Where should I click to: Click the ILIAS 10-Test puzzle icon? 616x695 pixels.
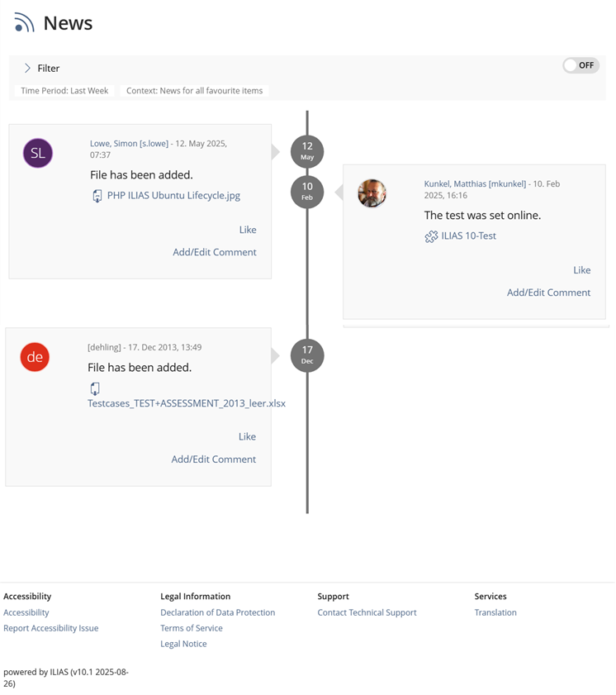coord(431,236)
